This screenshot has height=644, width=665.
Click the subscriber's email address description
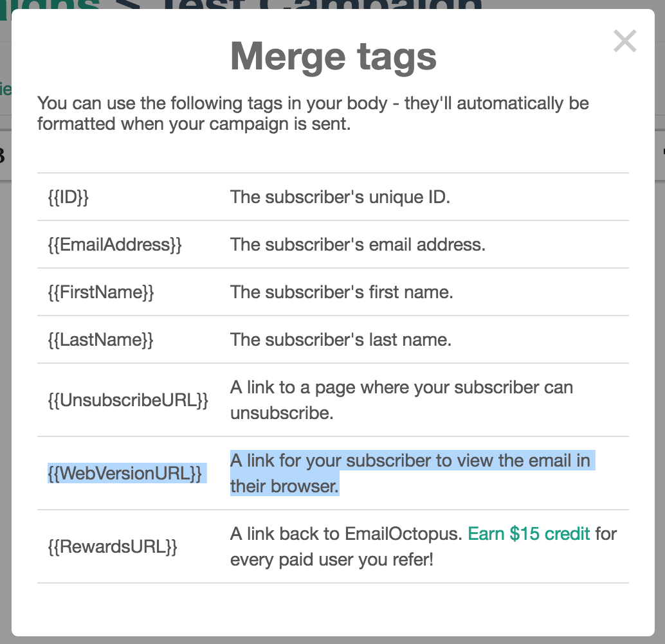click(x=358, y=244)
